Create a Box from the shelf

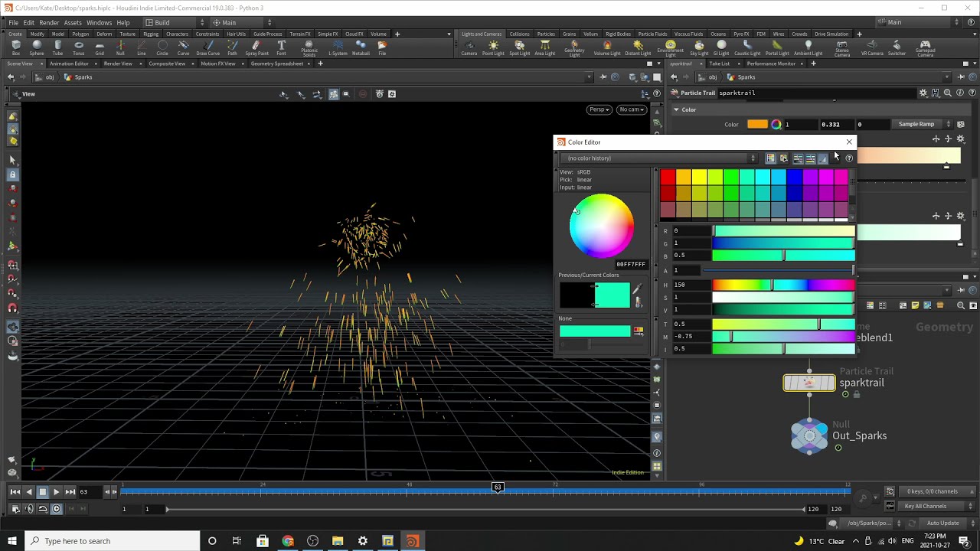15,48
